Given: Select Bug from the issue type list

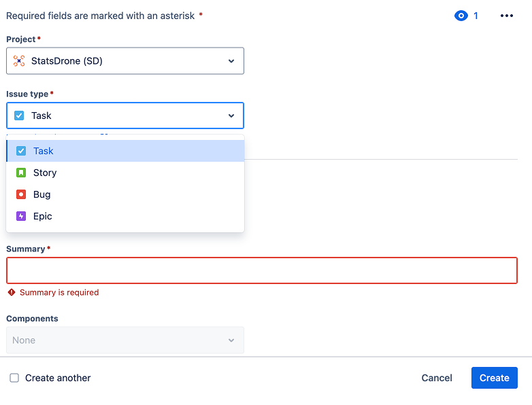Looking at the screenshot, I should 125,194.
